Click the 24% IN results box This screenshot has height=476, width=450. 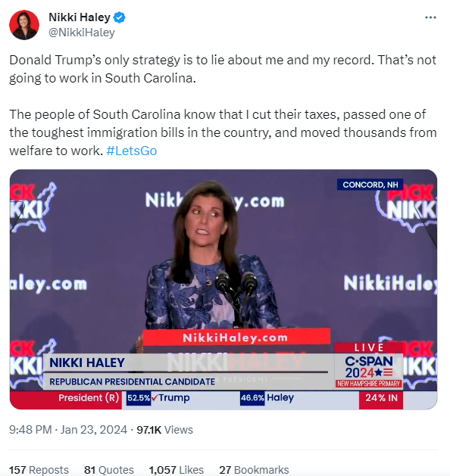pos(381,398)
